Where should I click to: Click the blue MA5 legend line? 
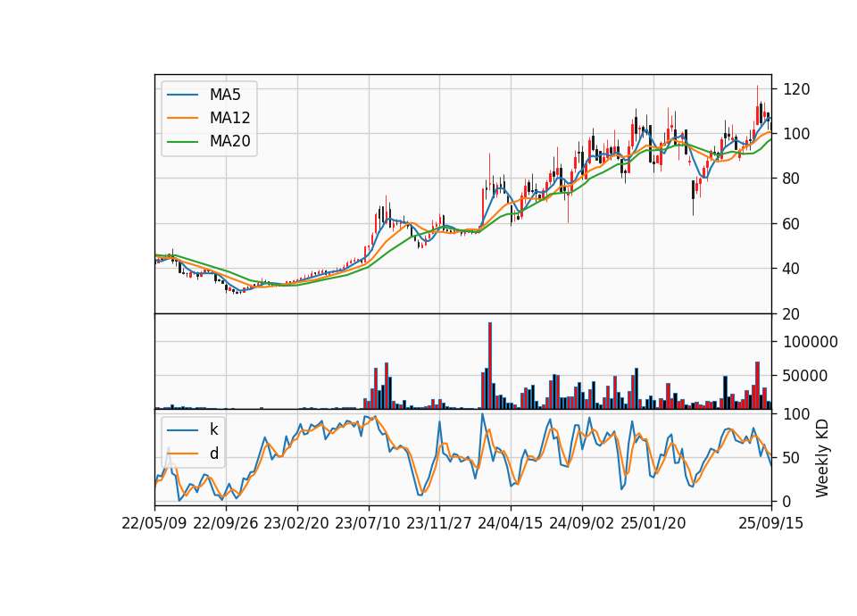point(183,96)
